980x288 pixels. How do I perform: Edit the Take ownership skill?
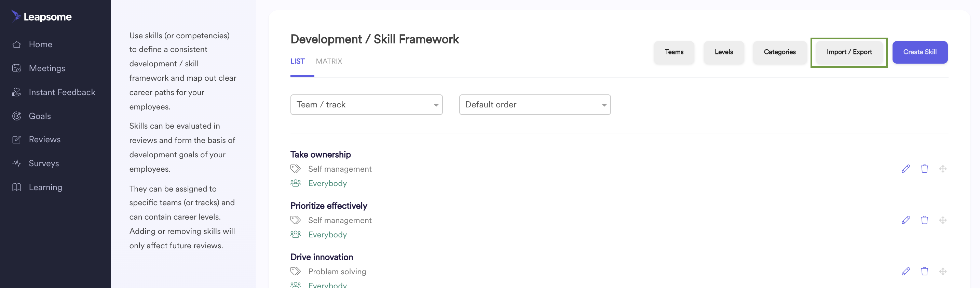tap(906, 169)
